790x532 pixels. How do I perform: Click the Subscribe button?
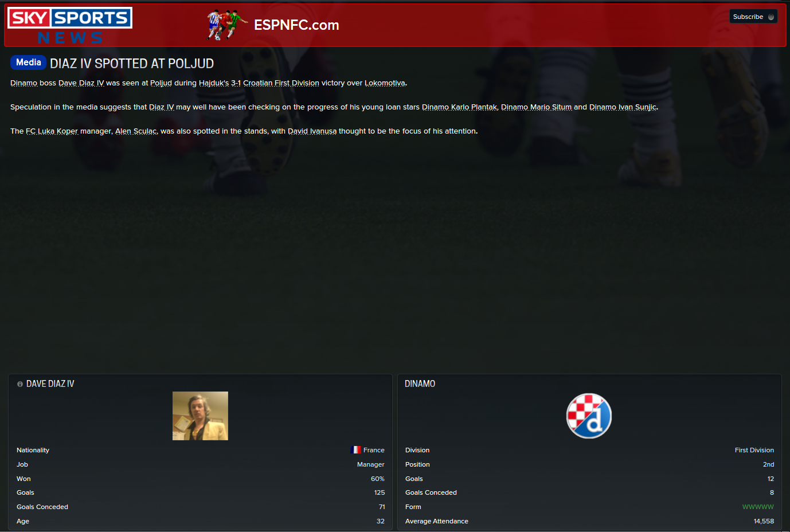(753, 17)
